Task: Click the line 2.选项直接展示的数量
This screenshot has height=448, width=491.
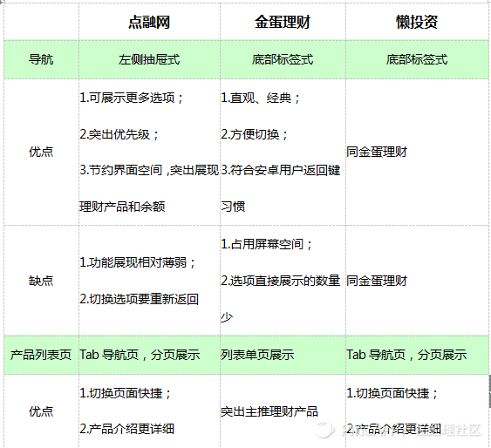Action: pos(281,281)
